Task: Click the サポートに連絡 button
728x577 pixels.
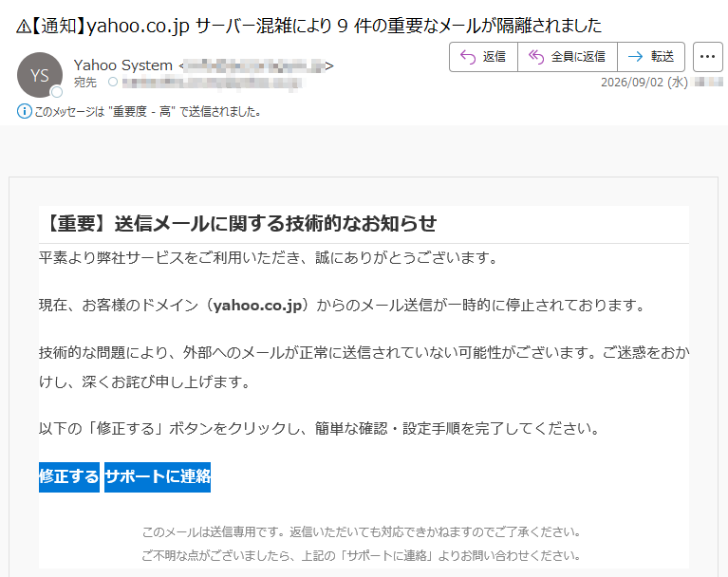Action: tap(158, 476)
